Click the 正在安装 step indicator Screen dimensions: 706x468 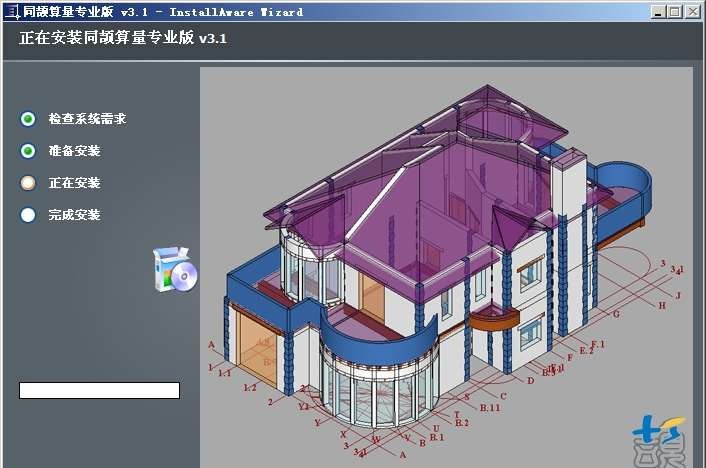(28, 183)
